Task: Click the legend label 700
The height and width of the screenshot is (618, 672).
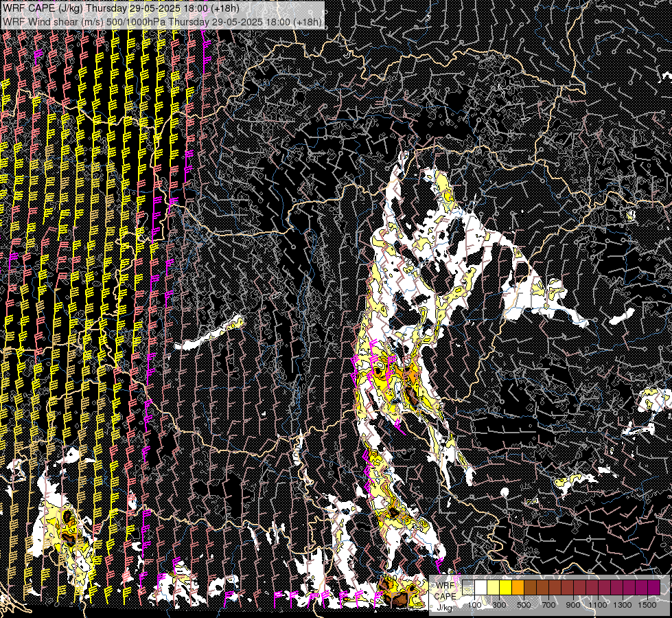Action: pyautogui.click(x=548, y=605)
